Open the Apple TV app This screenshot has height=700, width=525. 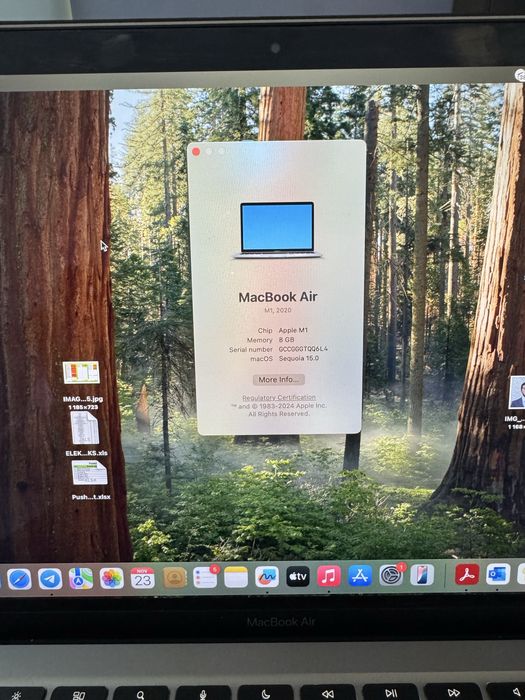298,576
